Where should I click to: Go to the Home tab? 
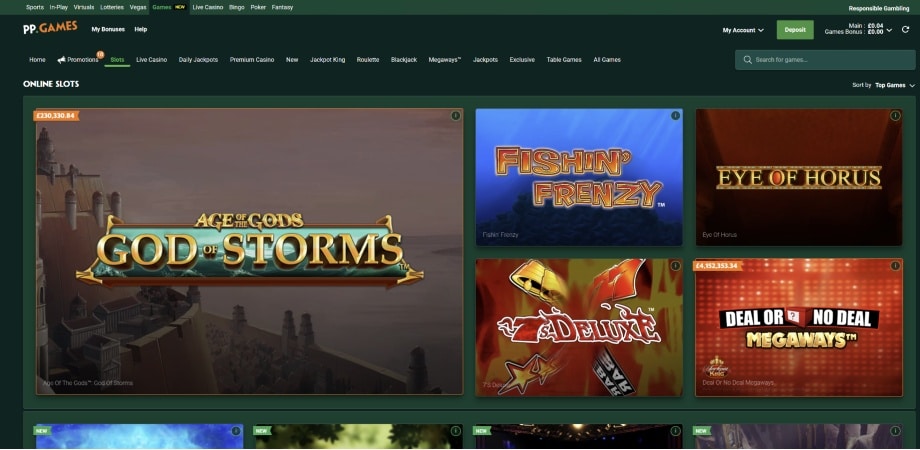(x=37, y=60)
